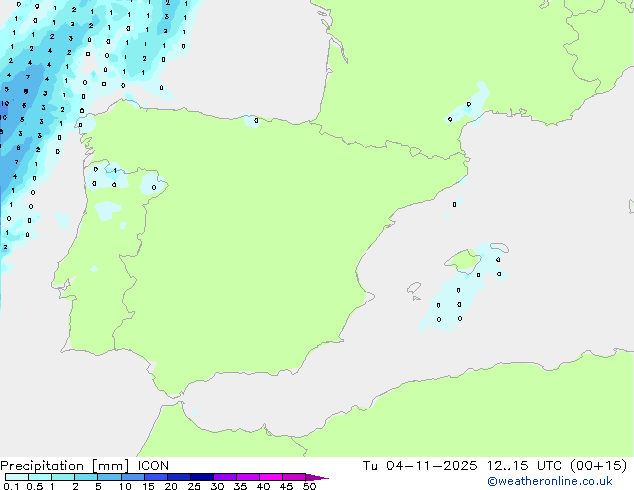This screenshot has width=634, height=490.
Task: Click the "40" legend scale label
Action: (263, 486)
